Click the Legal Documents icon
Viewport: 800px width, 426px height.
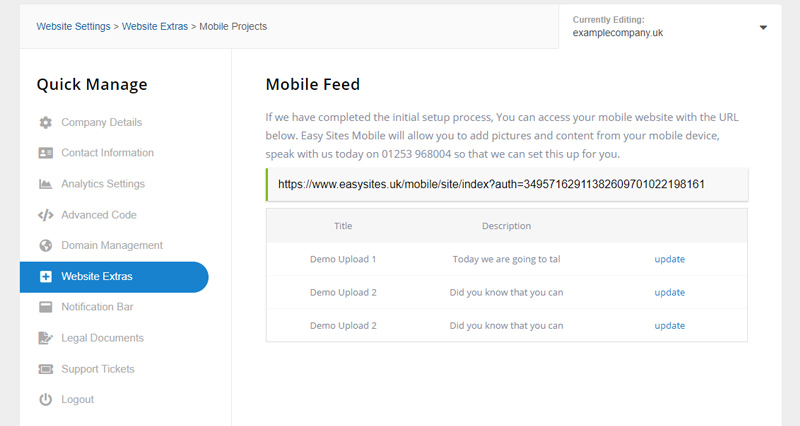click(x=45, y=338)
